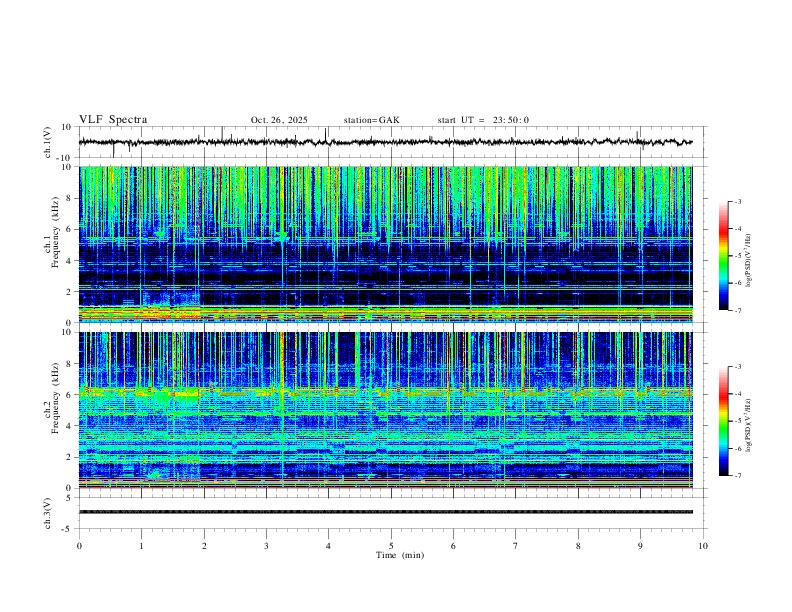Click "-5" tick on ch.2 colorbar
The image size is (792, 612).
[x=737, y=421]
